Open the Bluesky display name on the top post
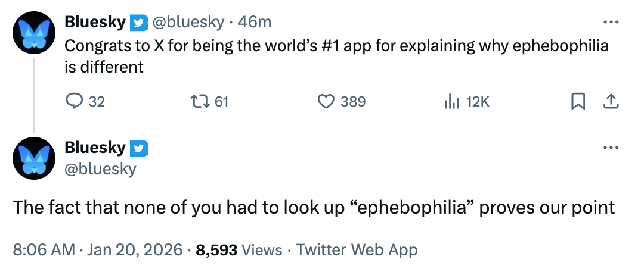Image resolution: width=644 pixels, height=275 pixels. pos(95,23)
